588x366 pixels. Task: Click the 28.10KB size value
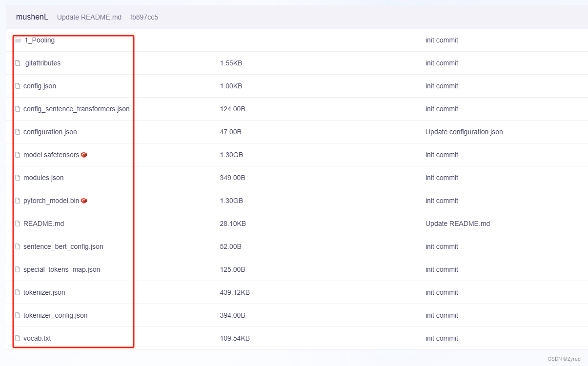(233, 224)
